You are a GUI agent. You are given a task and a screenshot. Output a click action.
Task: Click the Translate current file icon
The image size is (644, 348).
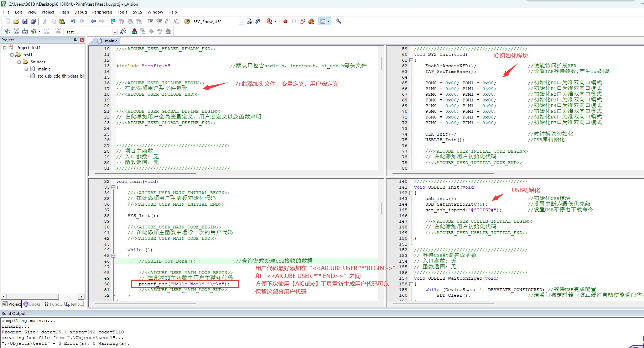coord(8,31)
